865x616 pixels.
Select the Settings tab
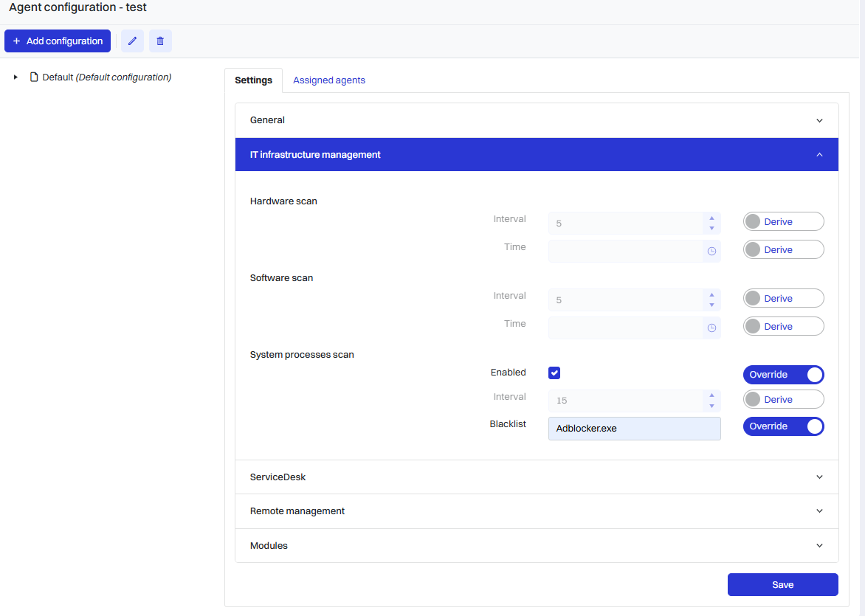pyautogui.click(x=253, y=80)
